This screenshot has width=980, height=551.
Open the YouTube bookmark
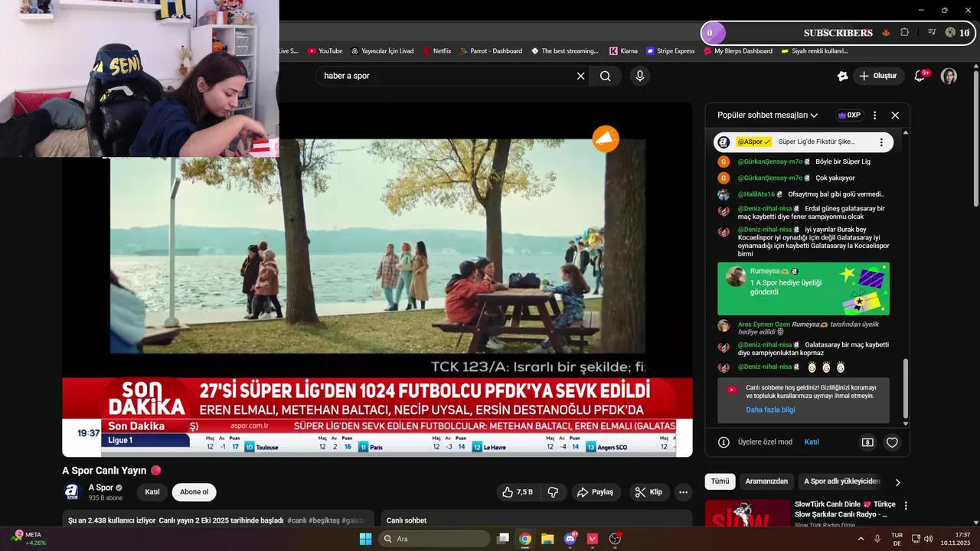(325, 51)
